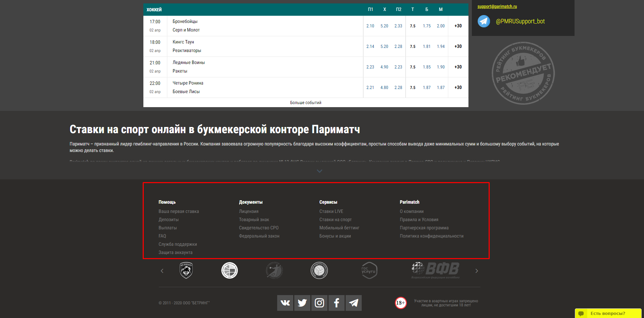Click the FC Tambov wolf logo

click(x=186, y=271)
